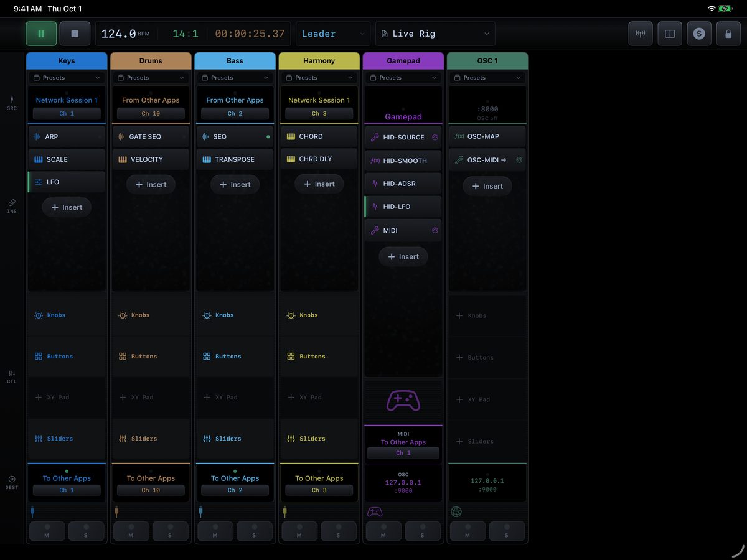747x560 pixels.
Task: Select the Bass strip header
Action: click(235, 61)
